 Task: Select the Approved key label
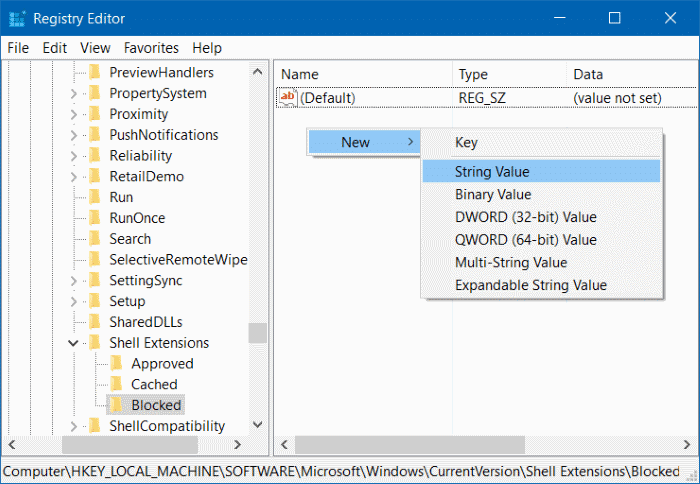coord(162,364)
